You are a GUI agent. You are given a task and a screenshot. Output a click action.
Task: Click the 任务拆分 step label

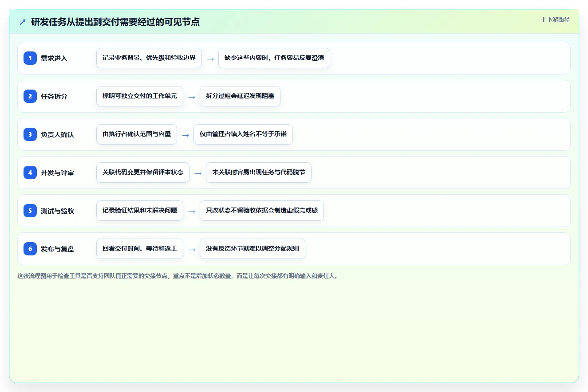(54, 96)
